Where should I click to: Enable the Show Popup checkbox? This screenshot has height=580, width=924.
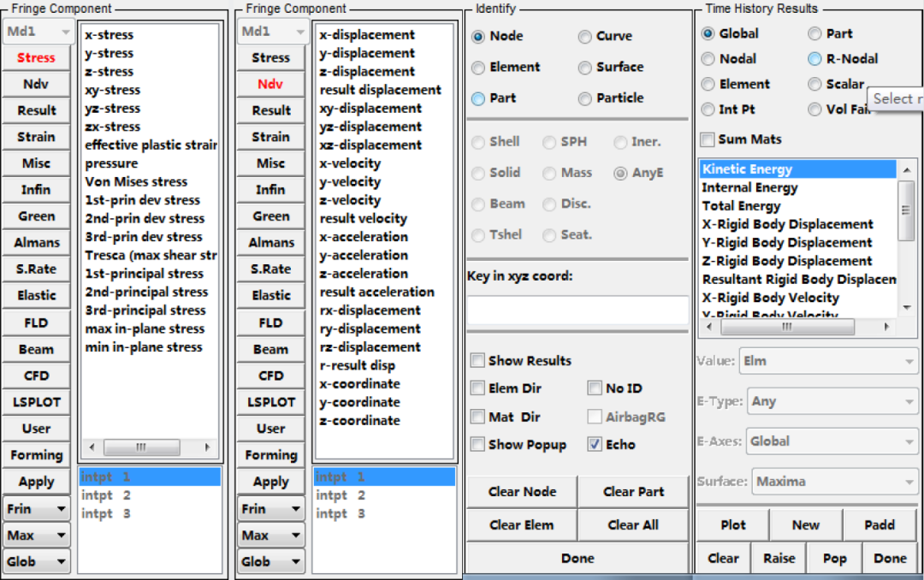click(x=477, y=444)
